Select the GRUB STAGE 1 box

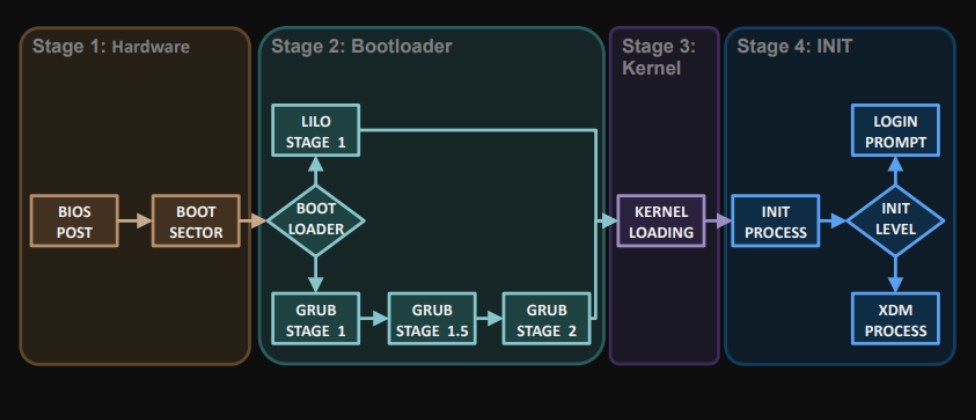click(316, 319)
